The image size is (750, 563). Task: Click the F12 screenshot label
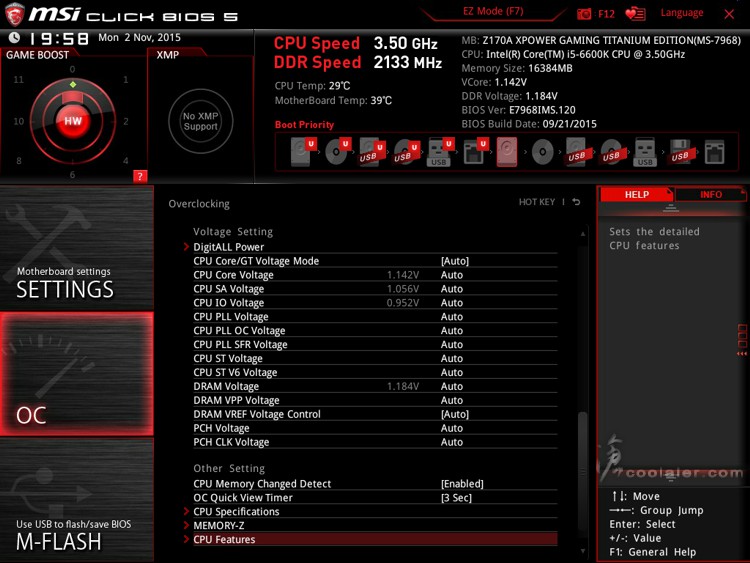(606, 14)
